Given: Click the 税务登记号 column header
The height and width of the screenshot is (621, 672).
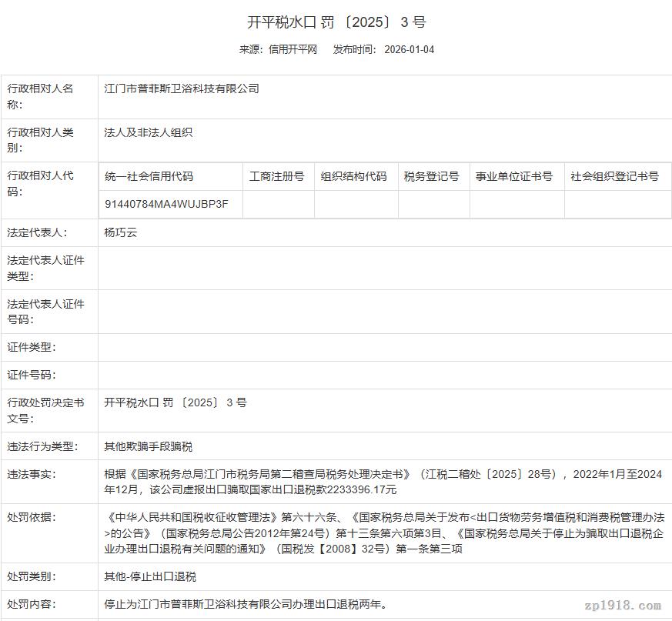Looking at the screenshot, I should 432,176.
